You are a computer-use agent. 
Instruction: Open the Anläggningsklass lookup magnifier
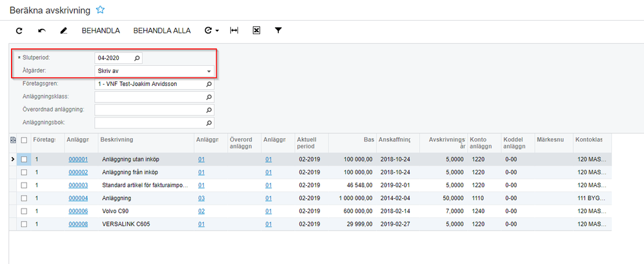tap(208, 97)
